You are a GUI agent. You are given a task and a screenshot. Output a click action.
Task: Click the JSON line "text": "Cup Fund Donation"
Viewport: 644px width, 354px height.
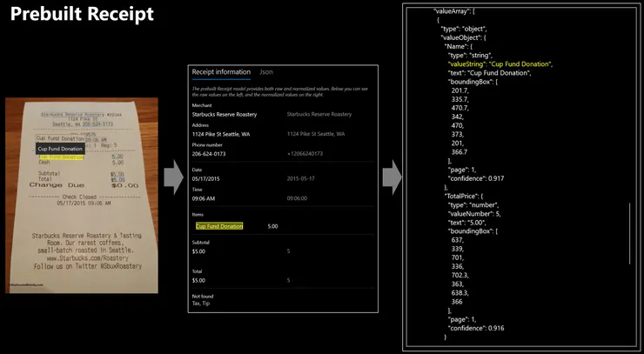click(x=490, y=73)
